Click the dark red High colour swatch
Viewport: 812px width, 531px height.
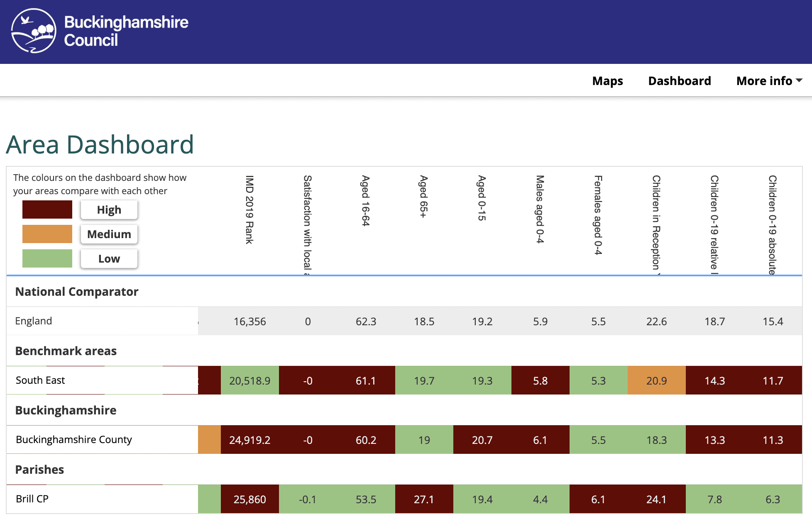[47, 209]
